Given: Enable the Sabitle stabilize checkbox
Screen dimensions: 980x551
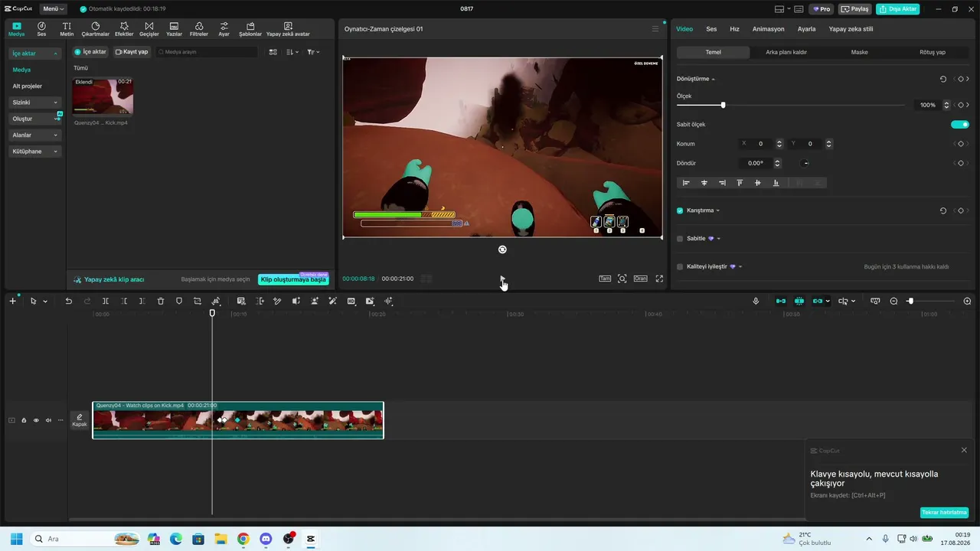Looking at the screenshot, I should click(680, 239).
